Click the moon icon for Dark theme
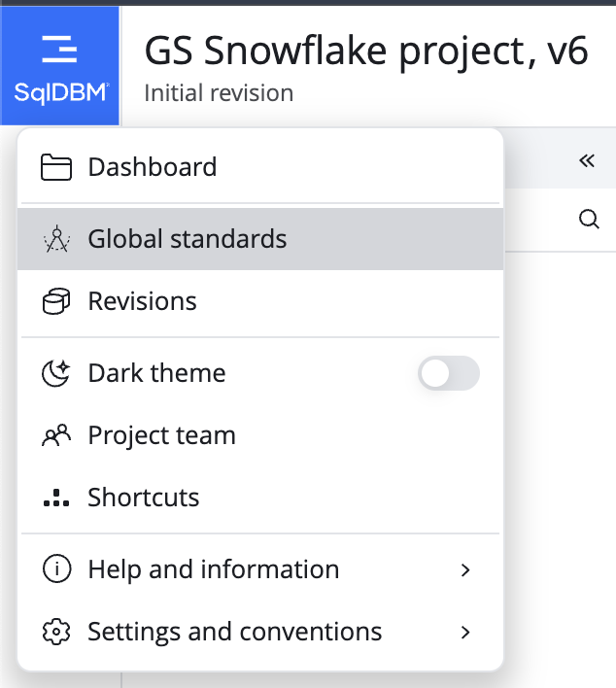Image resolution: width=616 pixels, height=688 pixels. 56,373
